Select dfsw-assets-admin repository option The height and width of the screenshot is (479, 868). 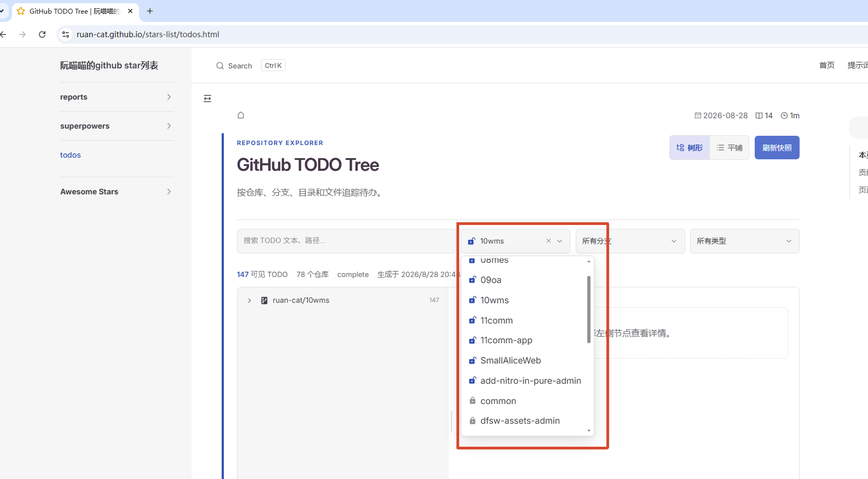pos(524,420)
